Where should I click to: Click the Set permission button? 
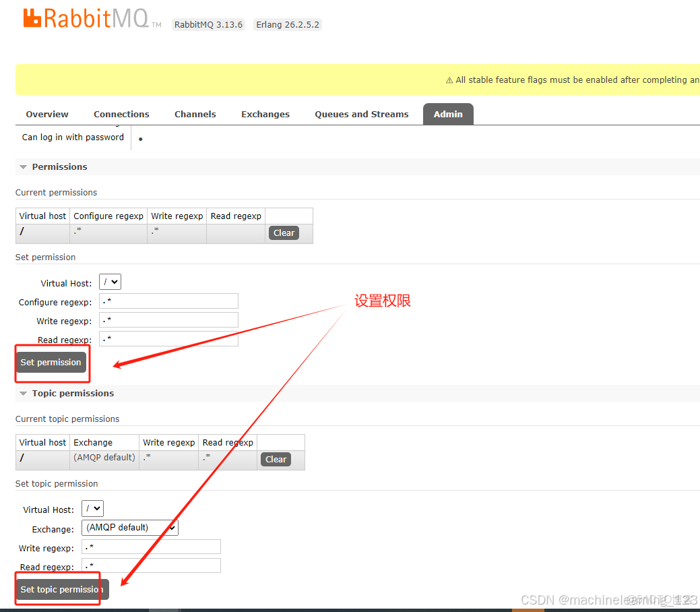click(x=51, y=362)
